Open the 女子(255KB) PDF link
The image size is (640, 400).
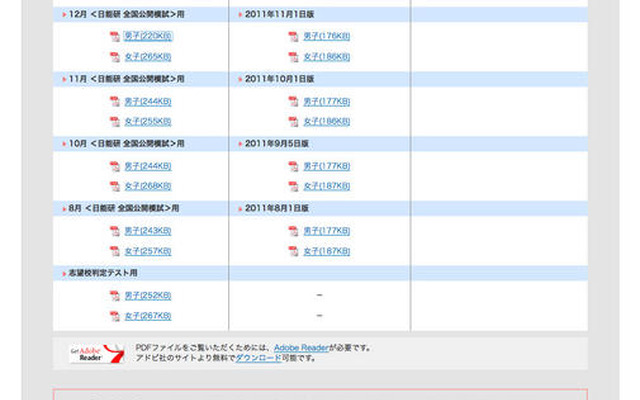click(148, 122)
